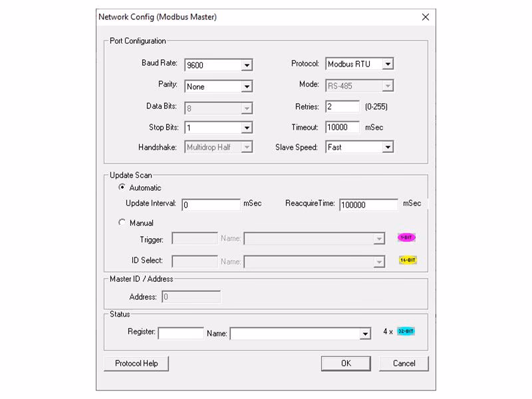Click the Status Register input field

pos(180,333)
